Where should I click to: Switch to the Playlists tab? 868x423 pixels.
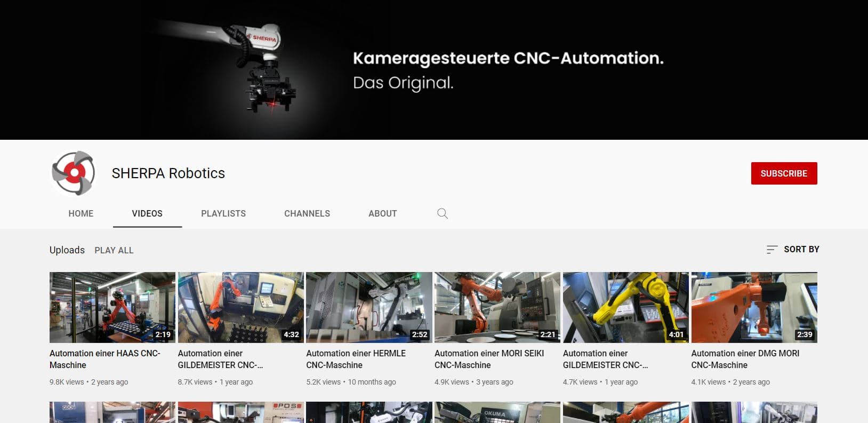(223, 213)
